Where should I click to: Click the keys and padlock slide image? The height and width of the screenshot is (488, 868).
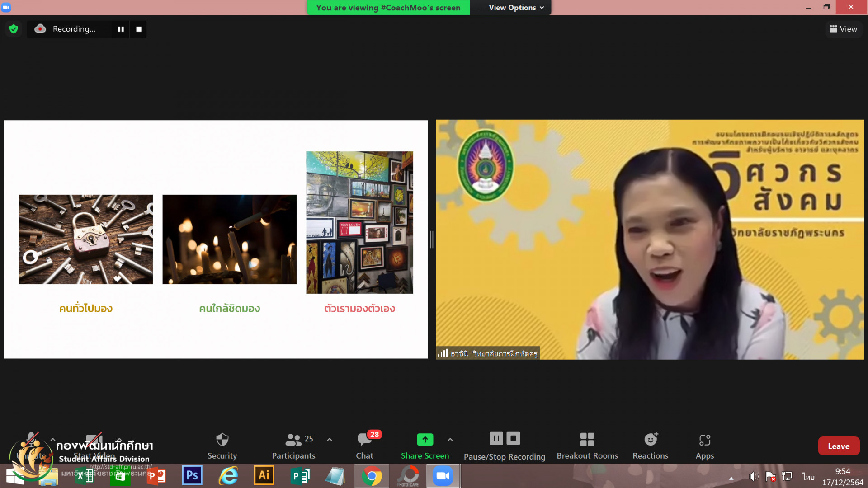[x=86, y=239]
